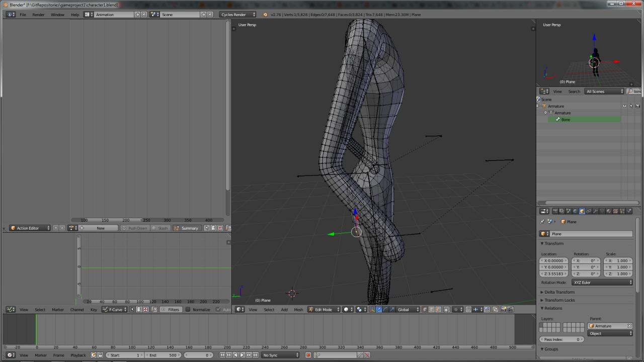
Task: Toggle limit selection to visible
Action: tap(447, 309)
